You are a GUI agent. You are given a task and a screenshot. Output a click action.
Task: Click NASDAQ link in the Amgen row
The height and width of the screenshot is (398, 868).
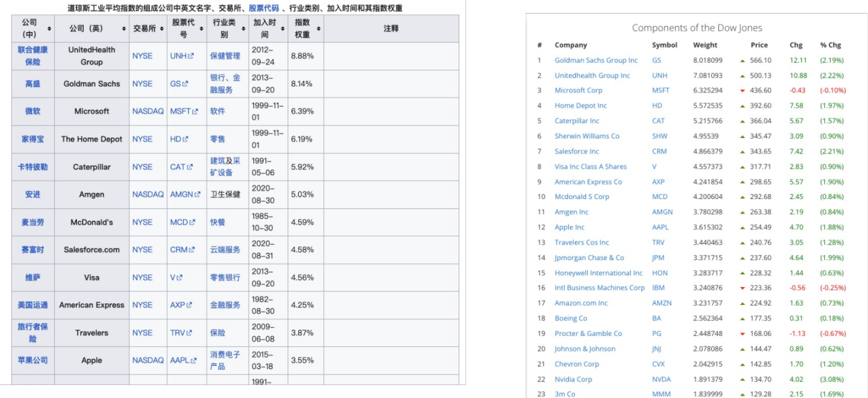coord(148,195)
